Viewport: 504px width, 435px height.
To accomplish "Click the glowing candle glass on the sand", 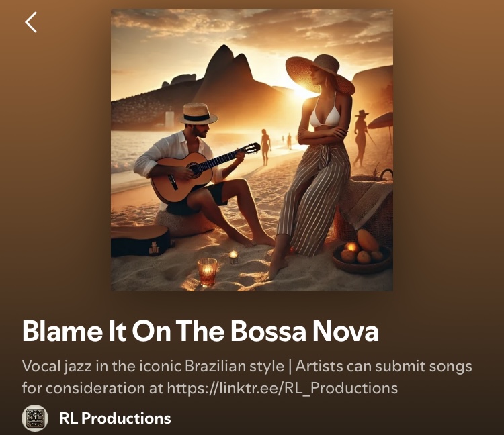I will (x=208, y=273).
